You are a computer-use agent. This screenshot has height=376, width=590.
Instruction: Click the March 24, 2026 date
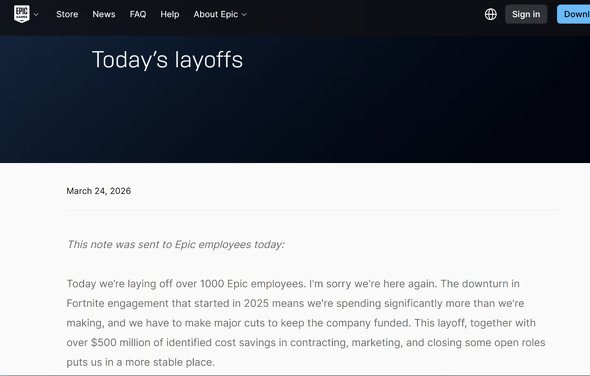pos(99,191)
